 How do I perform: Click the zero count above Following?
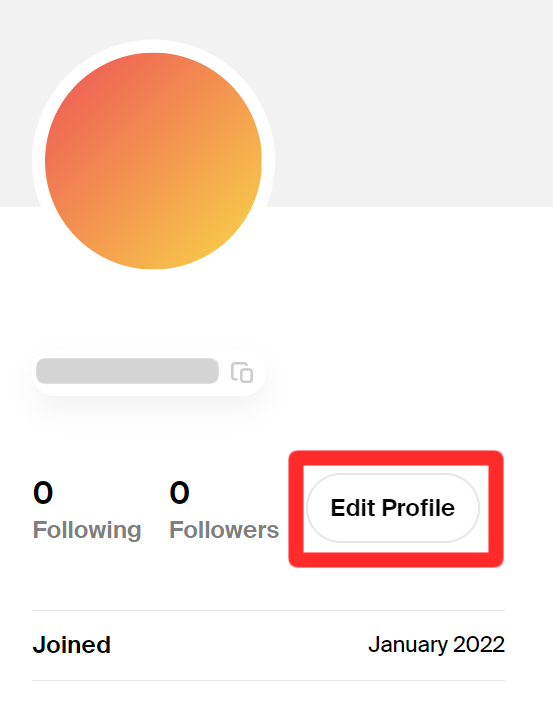pyautogui.click(x=43, y=492)
